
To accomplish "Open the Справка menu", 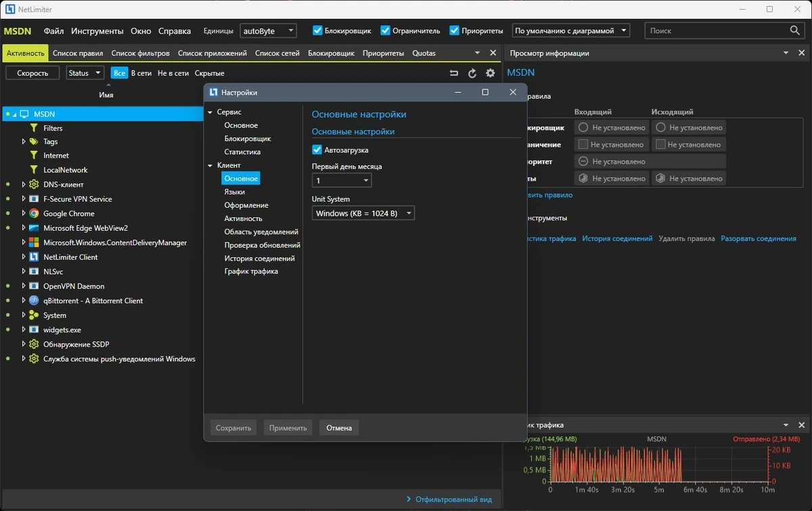I will click(175, 30).
